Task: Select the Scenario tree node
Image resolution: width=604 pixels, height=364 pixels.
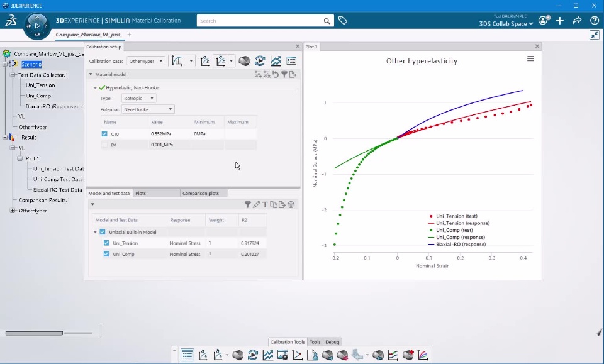Action: [31, 64]
